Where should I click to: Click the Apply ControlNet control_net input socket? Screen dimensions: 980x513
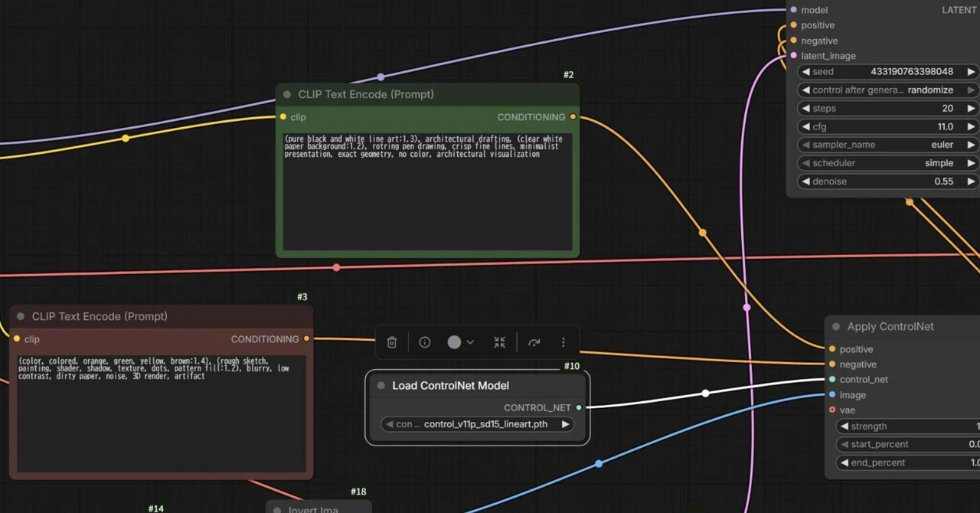(x=832, y=379)
